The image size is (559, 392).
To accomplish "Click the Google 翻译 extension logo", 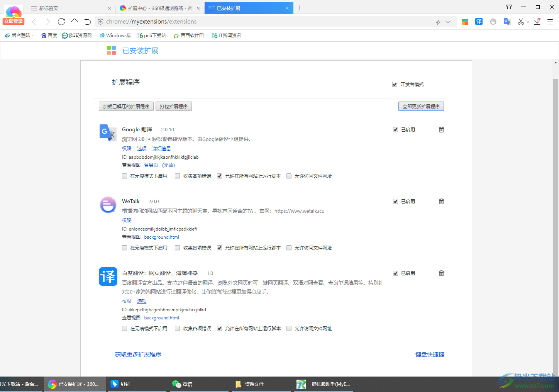I will click(108, 133).
